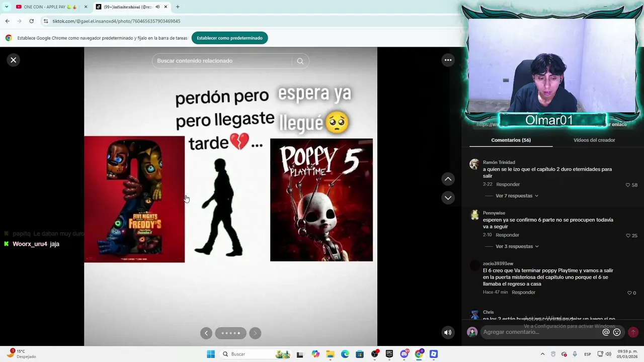Open Ramón Trinidad's profile avatar
The width and height of the screenshot is (644, 362).
(474, 164)
